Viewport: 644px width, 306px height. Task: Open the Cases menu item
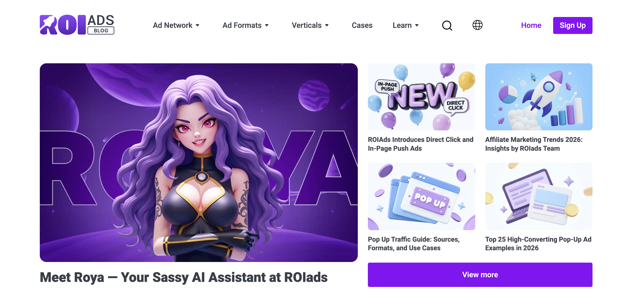362,25
